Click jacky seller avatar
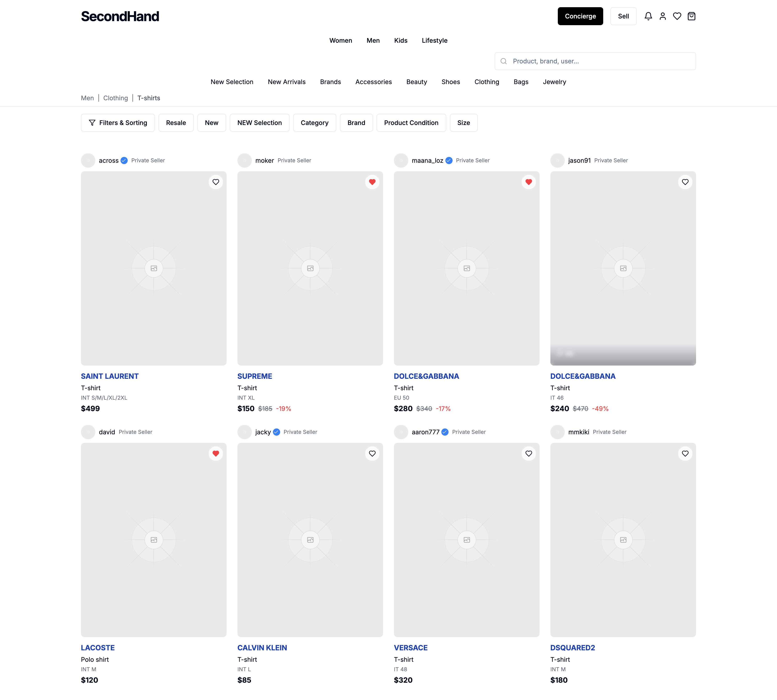 pyautogui.click(x=244, y=432)
